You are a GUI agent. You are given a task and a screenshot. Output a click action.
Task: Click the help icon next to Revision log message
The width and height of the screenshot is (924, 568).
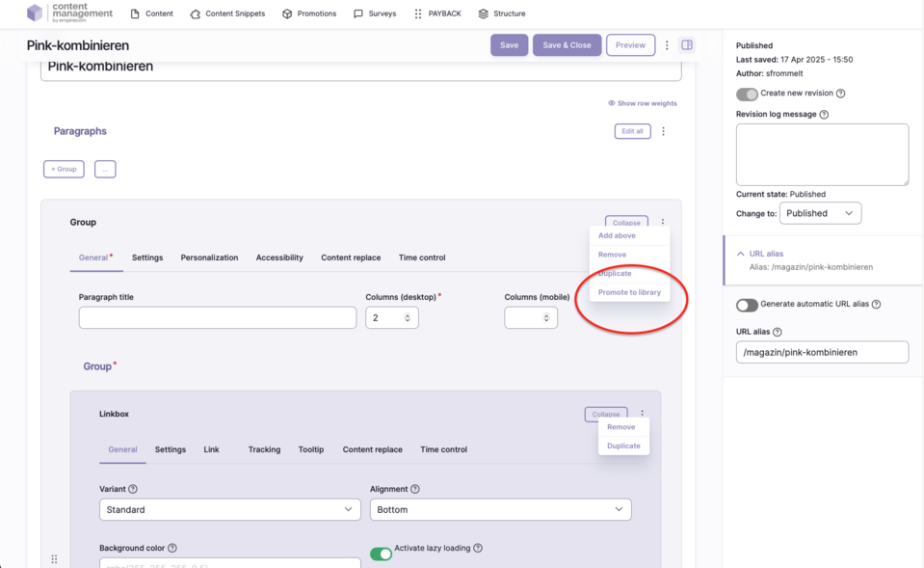click(x=824, y=114)
